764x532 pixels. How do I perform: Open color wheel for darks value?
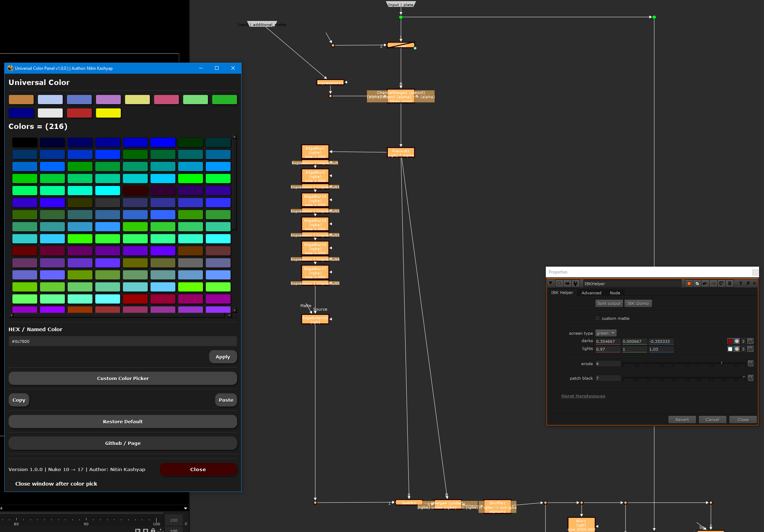[737, 341]
